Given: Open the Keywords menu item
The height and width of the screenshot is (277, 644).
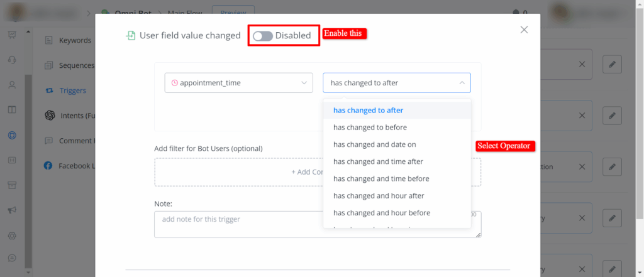Looking at the screenshot, I should click(74, 41).
